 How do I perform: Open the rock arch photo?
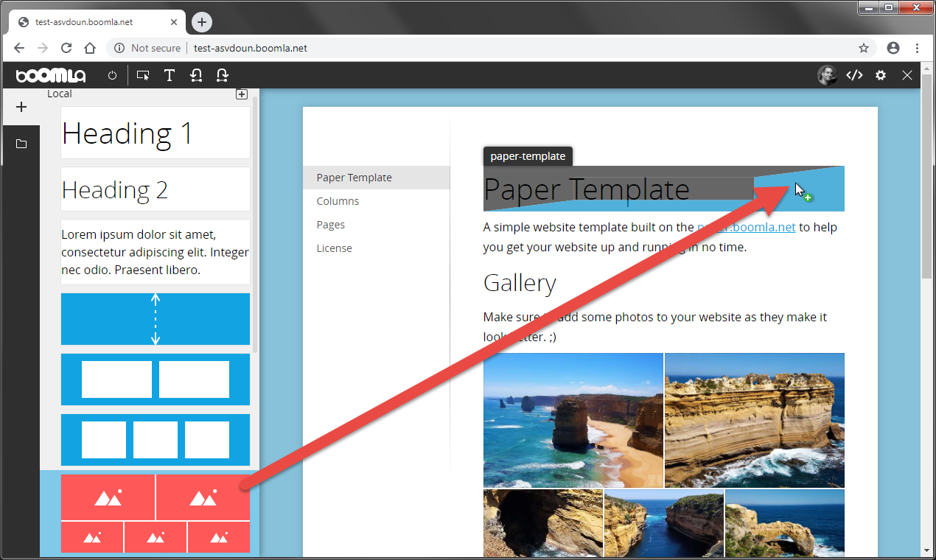click(x=785, y=523)
